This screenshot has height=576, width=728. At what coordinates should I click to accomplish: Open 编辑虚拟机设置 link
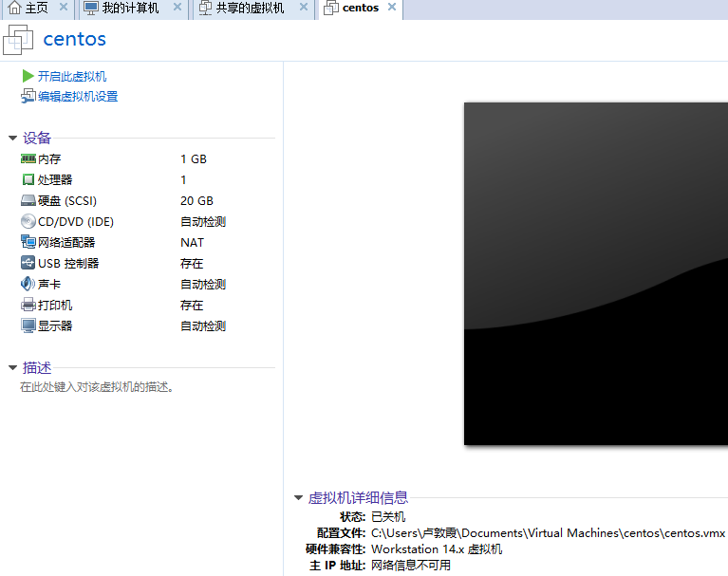78,97
